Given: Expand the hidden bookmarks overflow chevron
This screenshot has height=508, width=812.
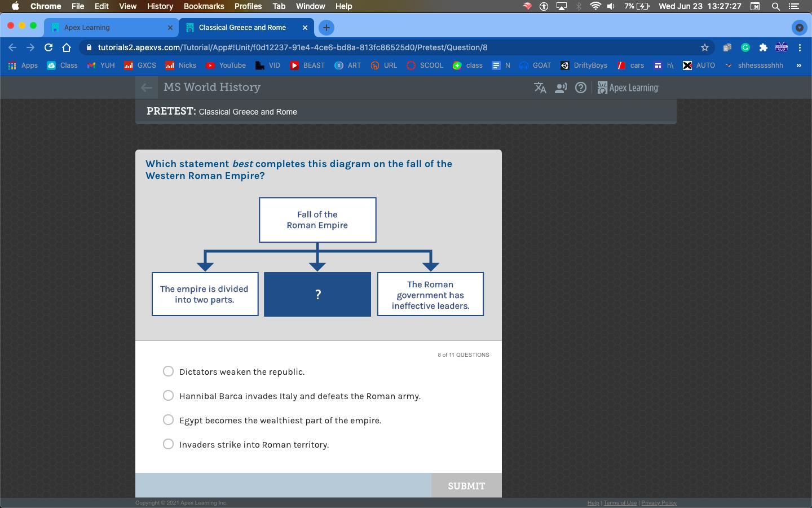Looking at the screenshot, I should tap(798, 65).
